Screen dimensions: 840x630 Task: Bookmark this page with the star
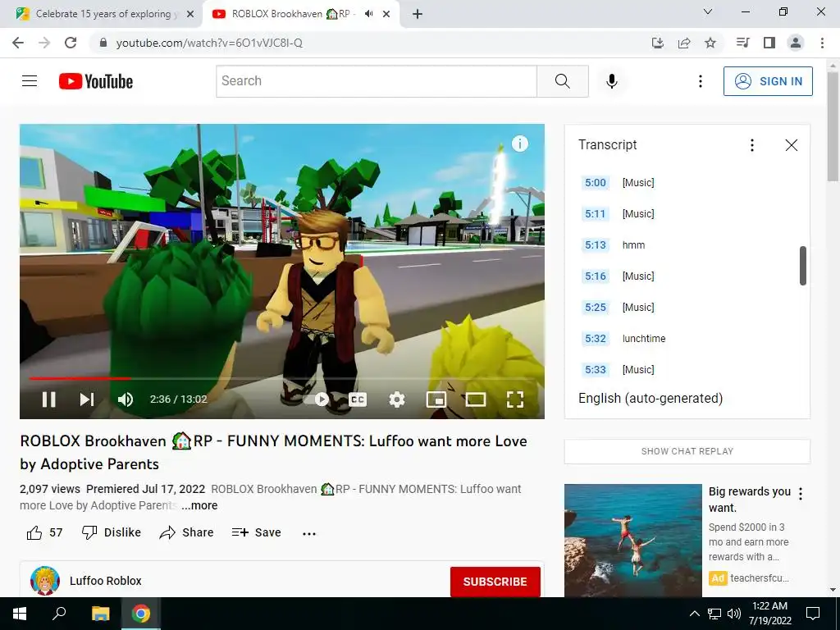pyautogui.click(x=710, y=43)
